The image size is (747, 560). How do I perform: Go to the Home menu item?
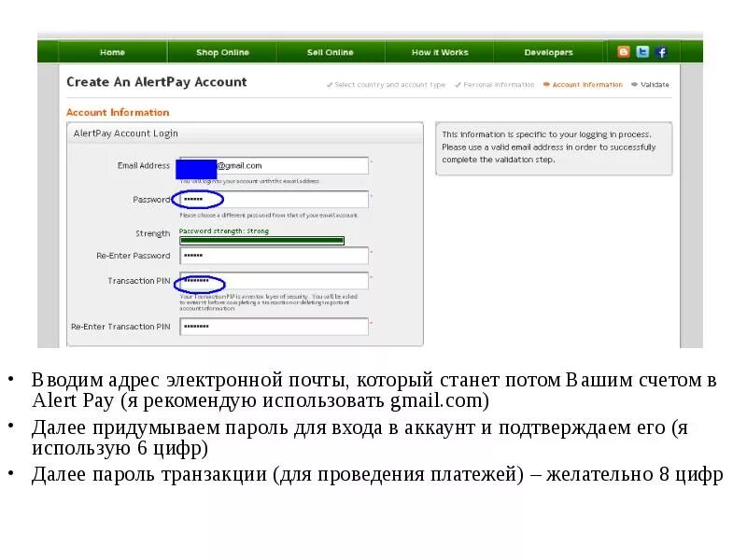click(x=112, y=52)
